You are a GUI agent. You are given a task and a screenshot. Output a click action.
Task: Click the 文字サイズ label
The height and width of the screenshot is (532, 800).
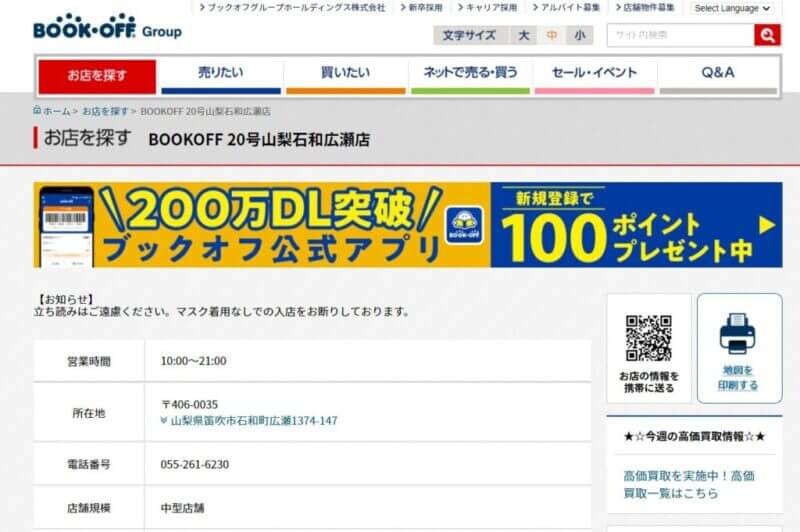(x=469, y=36)
